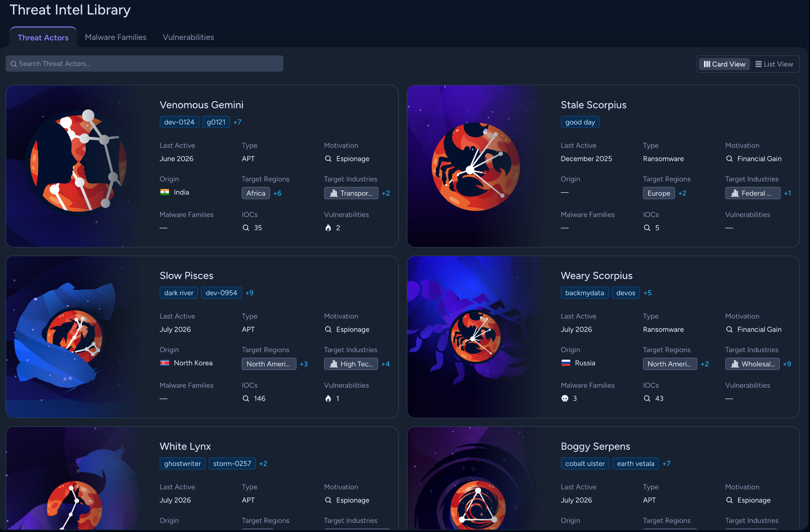Click Stale Scorpius IOCs magnifier icon
This screenshot has height=532, width=810.
[x=647, y=228]
